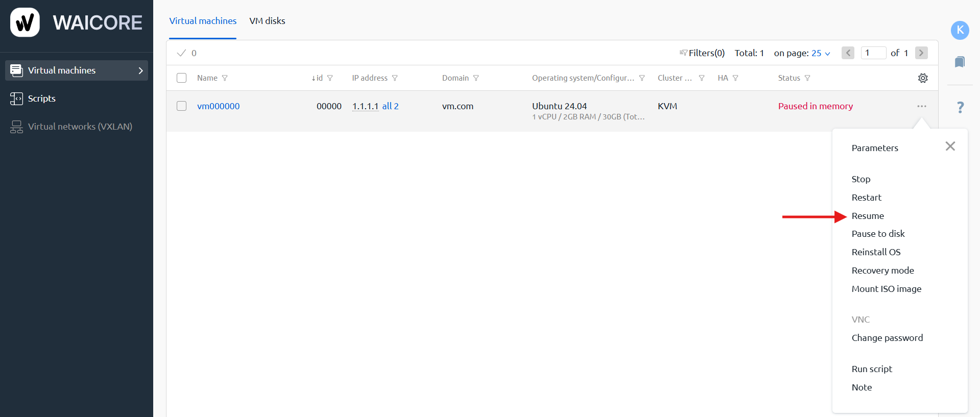Screen dimensions: 980x417
Task: Toggle the select-all header checkbox
Action: pos(181,78)
